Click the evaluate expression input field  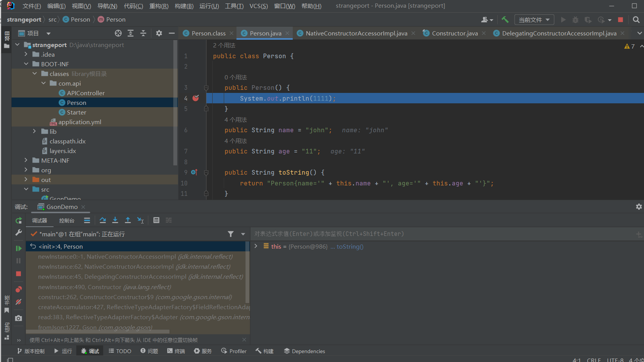pyautogui.click(x=443, y=234)
